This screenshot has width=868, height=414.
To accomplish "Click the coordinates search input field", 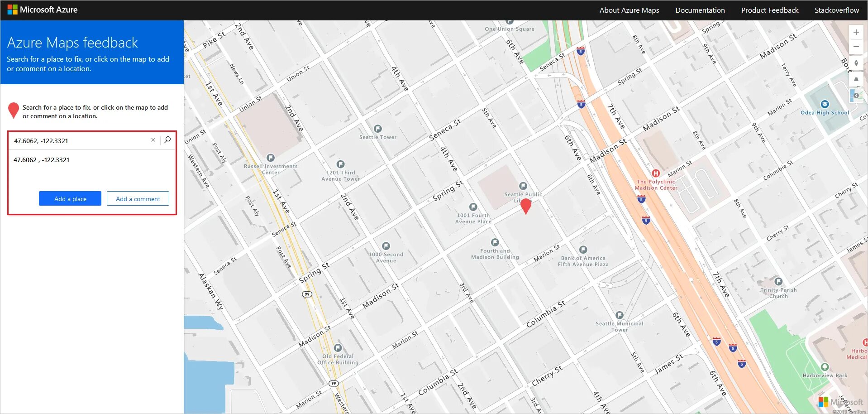I will point(81,140).
